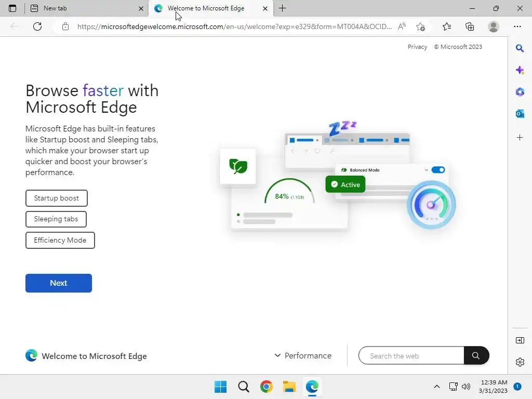Click the address bar URL

click(x=234, y=26)
